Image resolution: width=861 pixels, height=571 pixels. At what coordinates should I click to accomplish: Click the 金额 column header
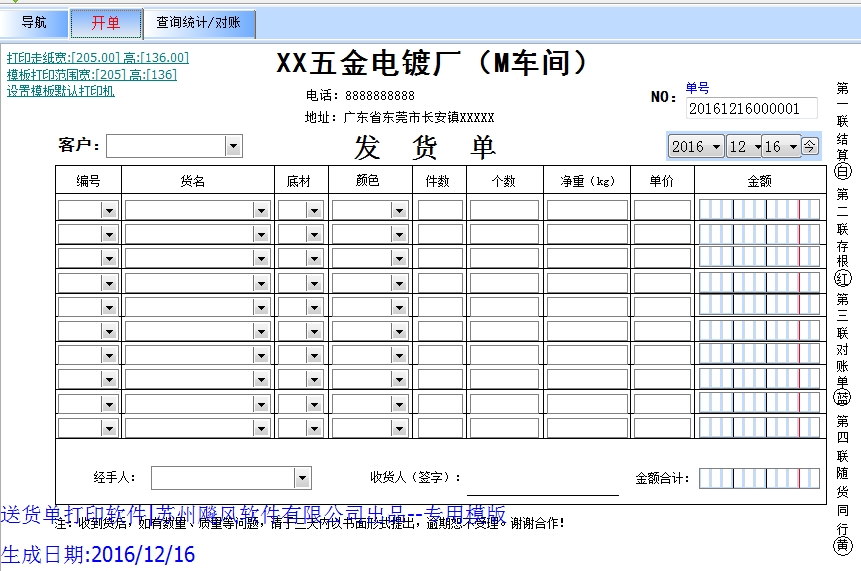tap(759, 181)
